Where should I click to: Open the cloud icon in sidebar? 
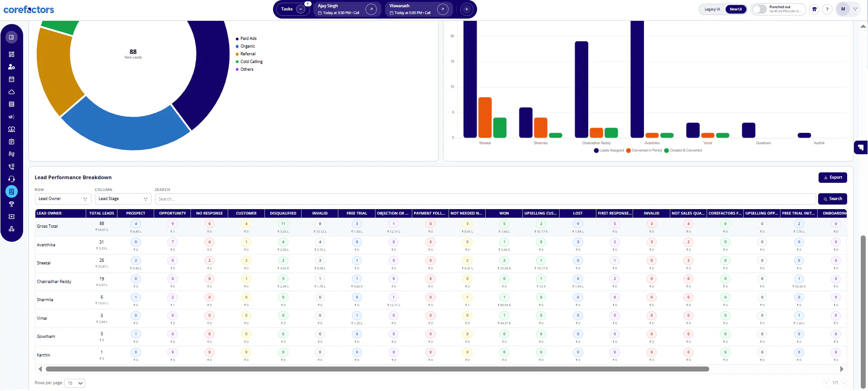click(x=11, y=92)
